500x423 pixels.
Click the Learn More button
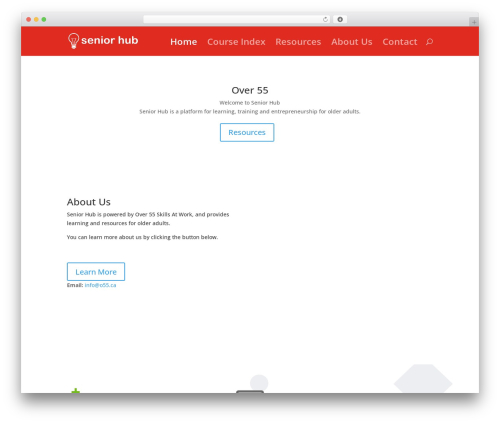(96, 272)
